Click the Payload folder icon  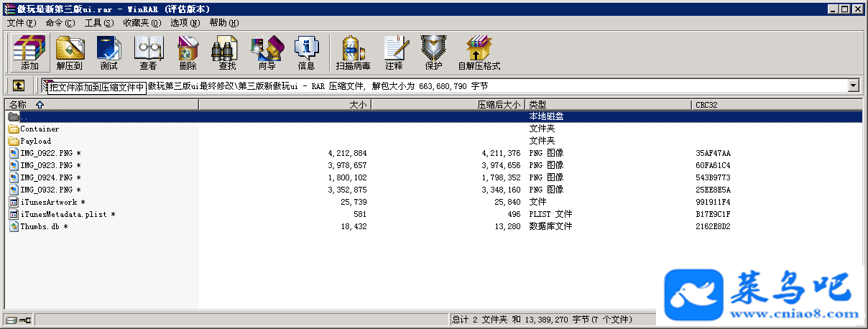click(x=14, y=142)
